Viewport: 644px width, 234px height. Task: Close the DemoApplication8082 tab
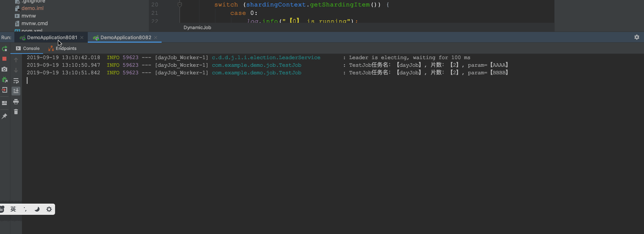click(156, 38)
